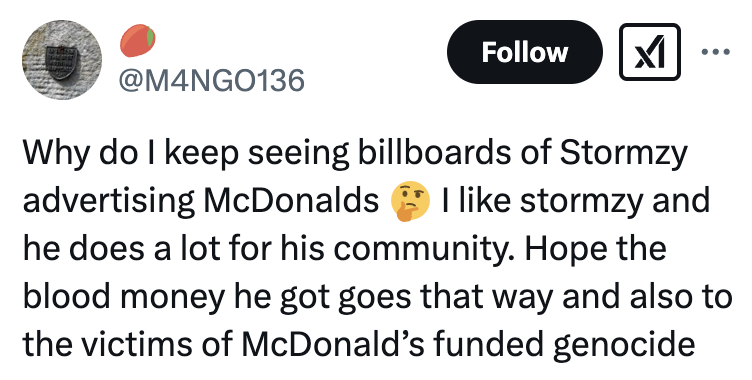Open the three-dot more options menu

click(x=716, y=51)
